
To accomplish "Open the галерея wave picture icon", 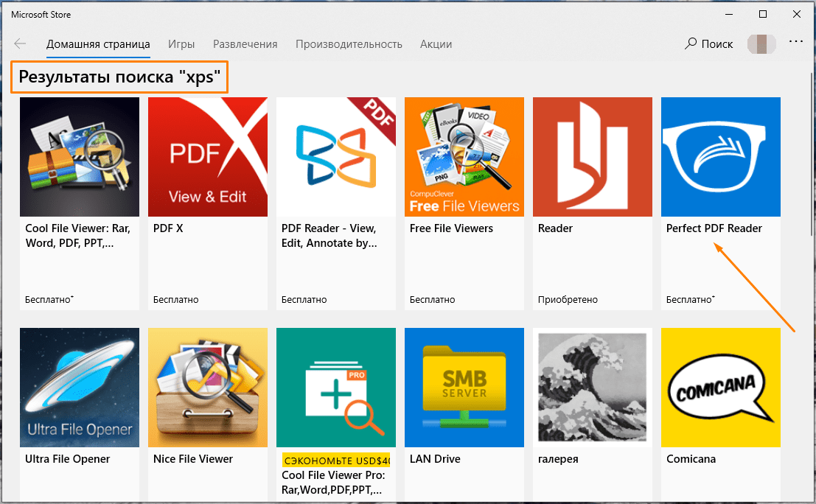I will coord(593,388).
